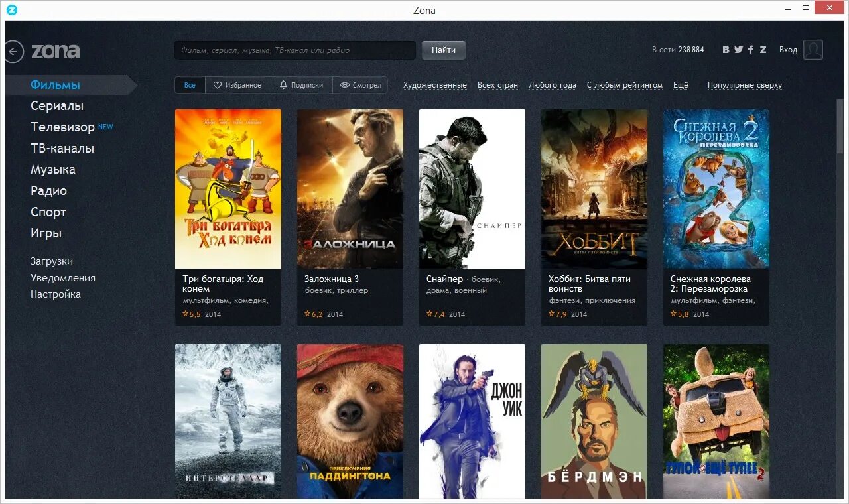Open the Интерстеллар poster
The height and width of the screenshot is (504, 849).
pos(228,421)
